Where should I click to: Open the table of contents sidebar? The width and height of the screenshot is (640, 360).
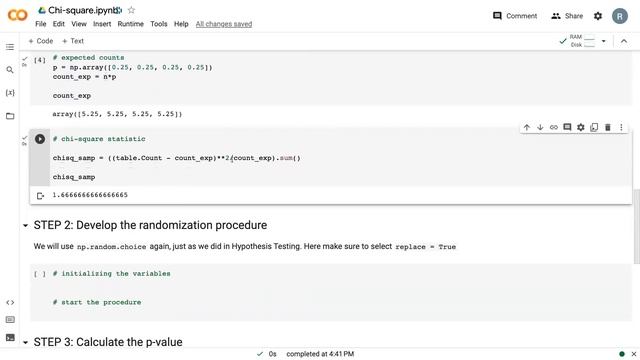tap(10, 47)
